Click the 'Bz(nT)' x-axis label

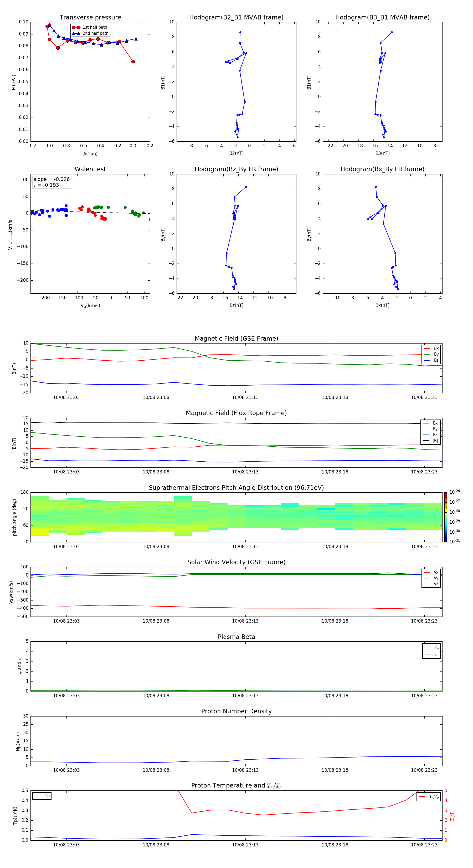(236, 305)
